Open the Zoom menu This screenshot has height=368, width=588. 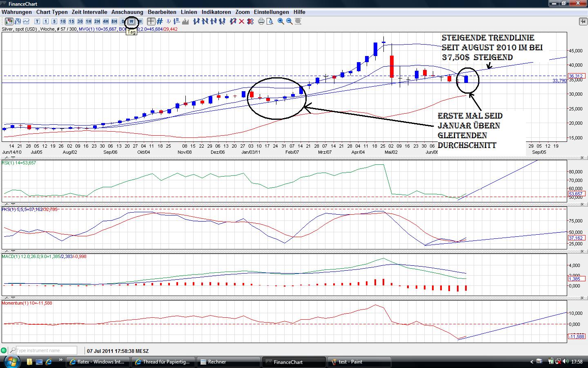click(x=243, y=12)
